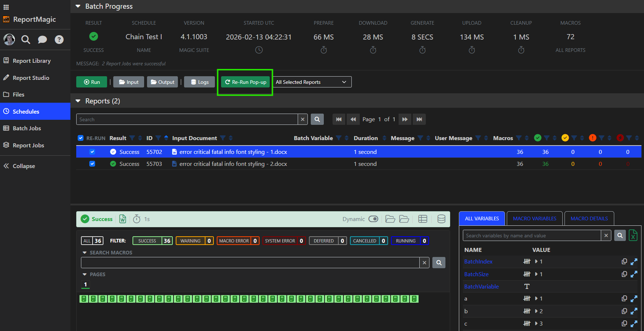Toggle the Dynamic switch

[373, 219]
